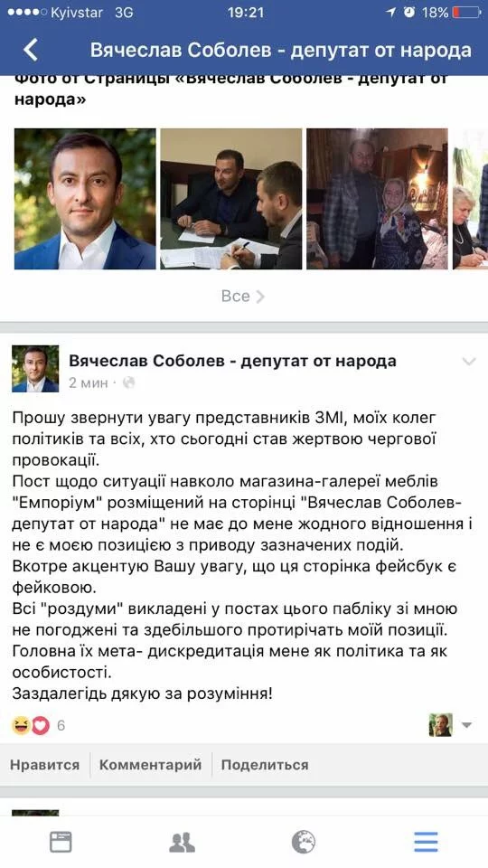Open the photo of men signing papers
Image resolution: width=488 pixels, height=868 pixels.
pos(231,199)
